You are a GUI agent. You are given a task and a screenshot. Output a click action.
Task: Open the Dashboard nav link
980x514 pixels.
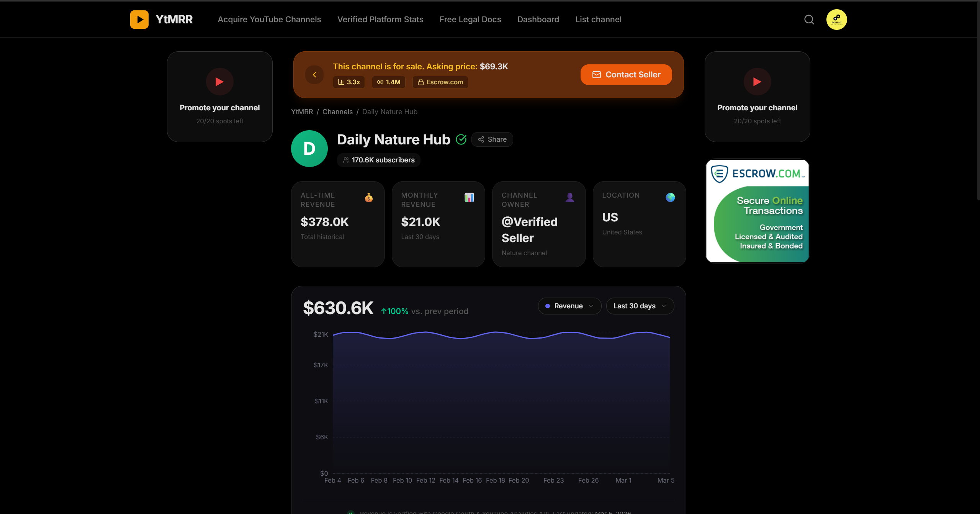coord(538,20)
